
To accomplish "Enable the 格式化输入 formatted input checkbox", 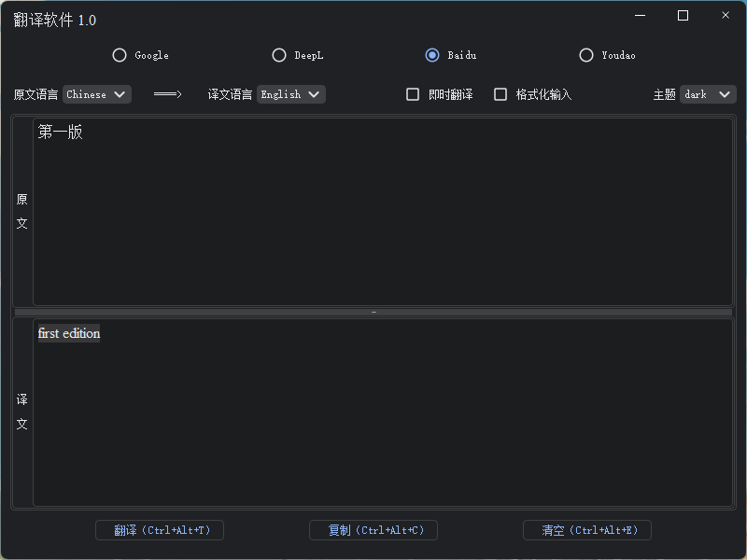I will click(500, 93).
